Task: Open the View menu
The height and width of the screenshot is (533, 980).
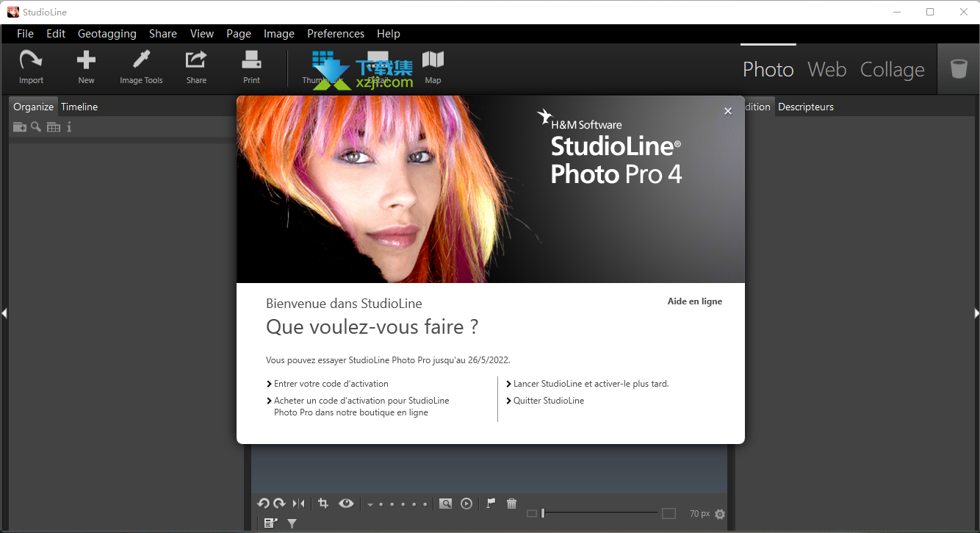Action: click(x=202, y=34)
